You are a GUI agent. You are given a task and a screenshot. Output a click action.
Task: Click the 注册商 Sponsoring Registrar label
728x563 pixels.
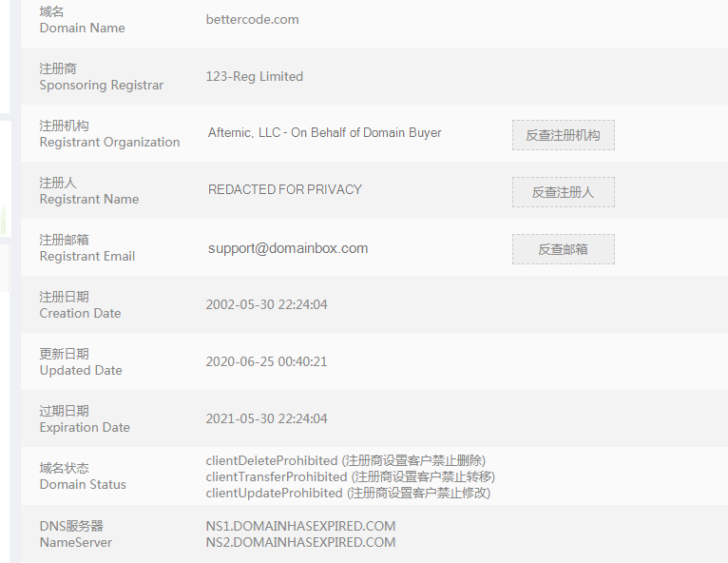coord(101,77)
